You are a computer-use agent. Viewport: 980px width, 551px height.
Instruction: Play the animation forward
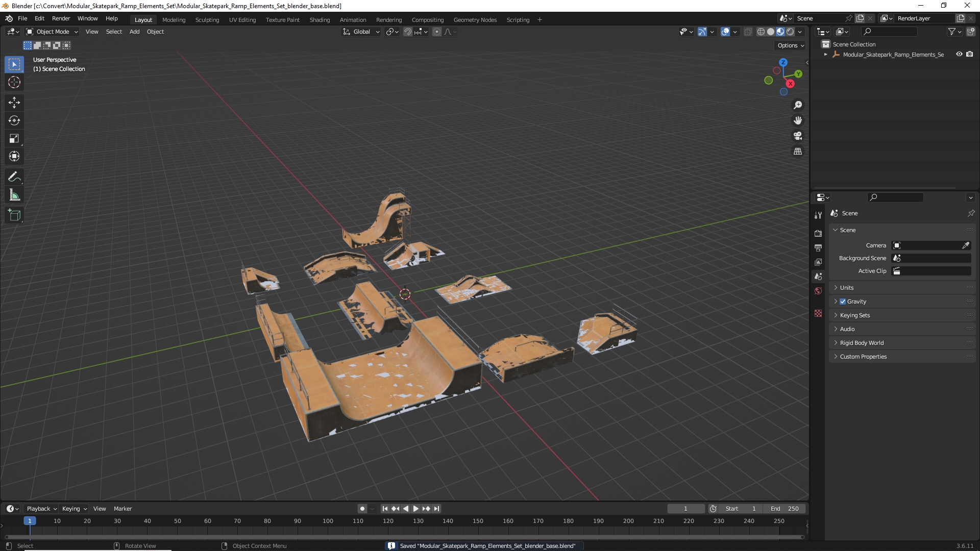[x=415, y=509]
